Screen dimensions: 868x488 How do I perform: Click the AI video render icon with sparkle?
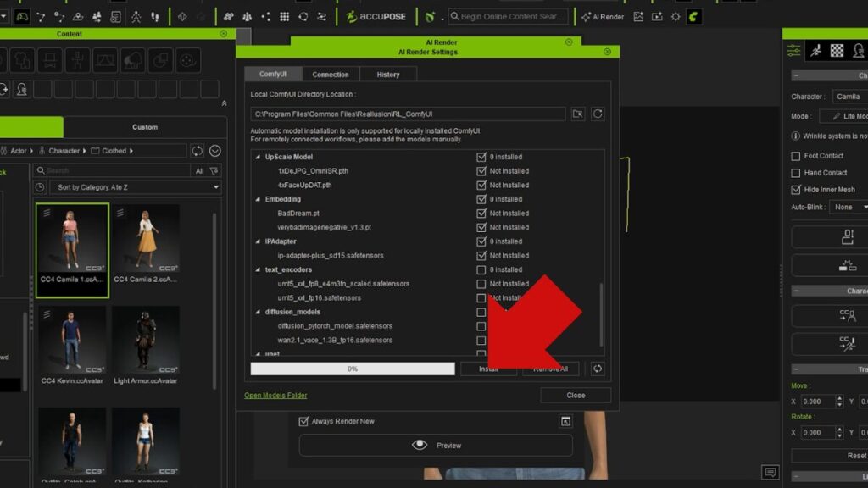[657, 17]
